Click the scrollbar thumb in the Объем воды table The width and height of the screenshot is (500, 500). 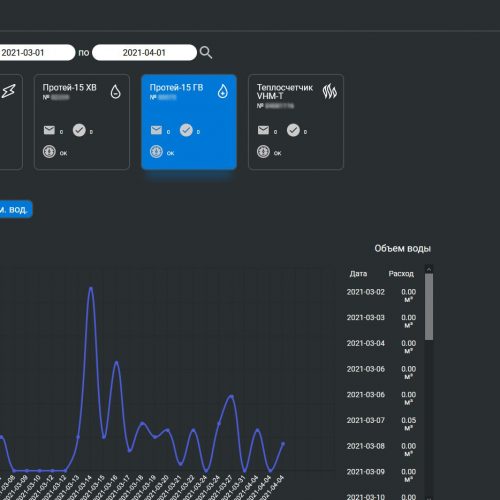[429, 307]
